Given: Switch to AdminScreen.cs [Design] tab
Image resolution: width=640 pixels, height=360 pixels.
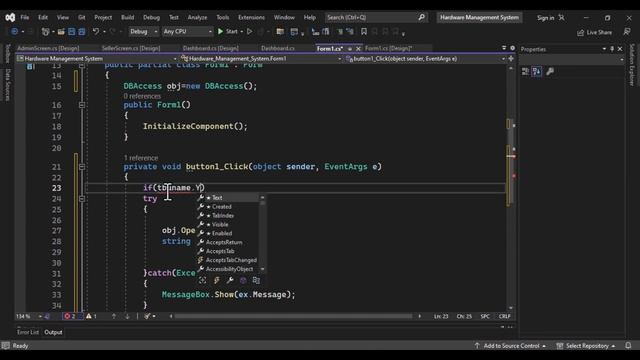Looking at the screenshot, I should coord(48,48).
